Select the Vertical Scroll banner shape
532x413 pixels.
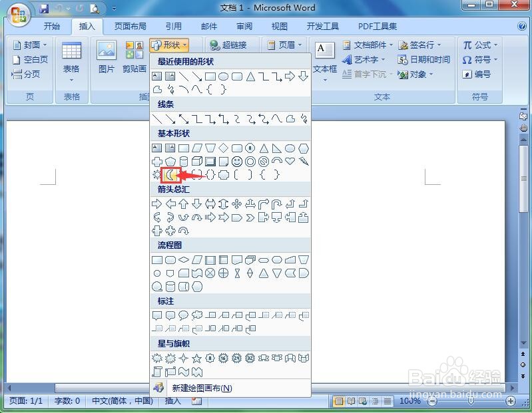click(156, 372)
